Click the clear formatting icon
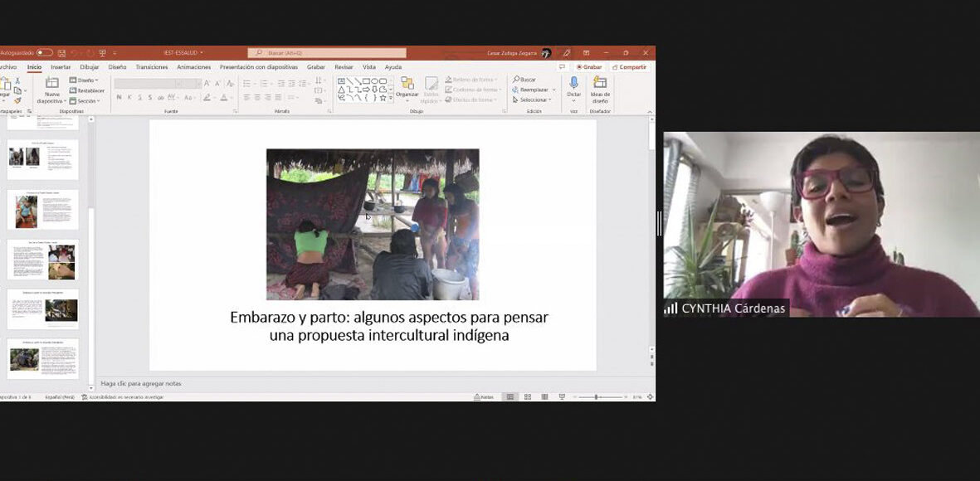The image size is (980, 481). coord(231,84)
